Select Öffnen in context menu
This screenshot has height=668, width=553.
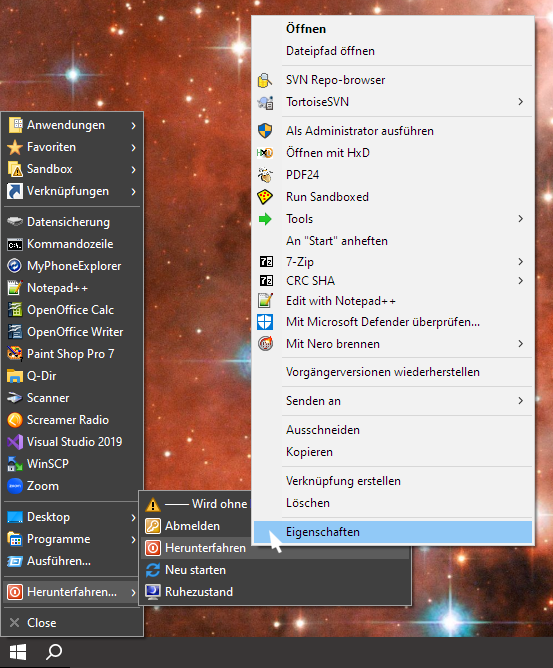pos(393,29)
